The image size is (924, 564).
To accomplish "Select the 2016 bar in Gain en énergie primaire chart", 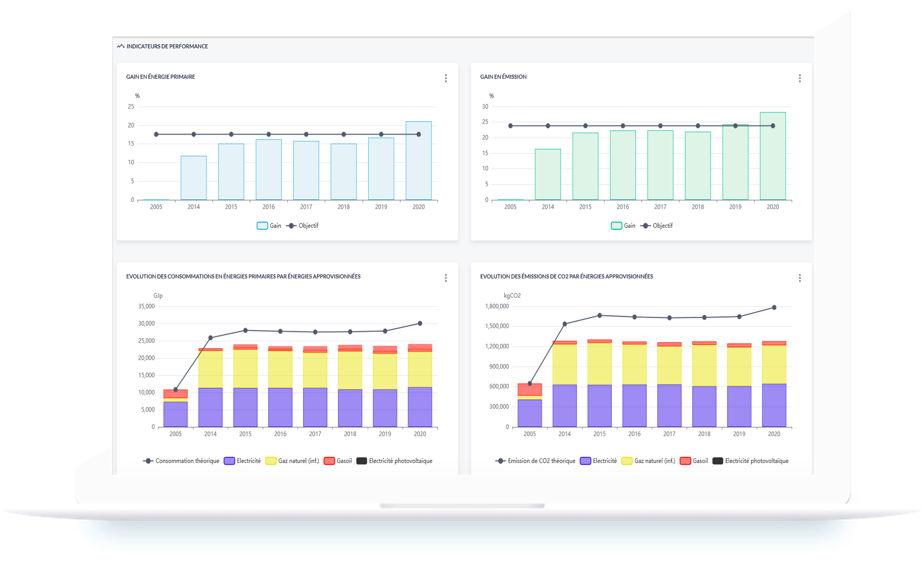I will click(x=269, y=170).
